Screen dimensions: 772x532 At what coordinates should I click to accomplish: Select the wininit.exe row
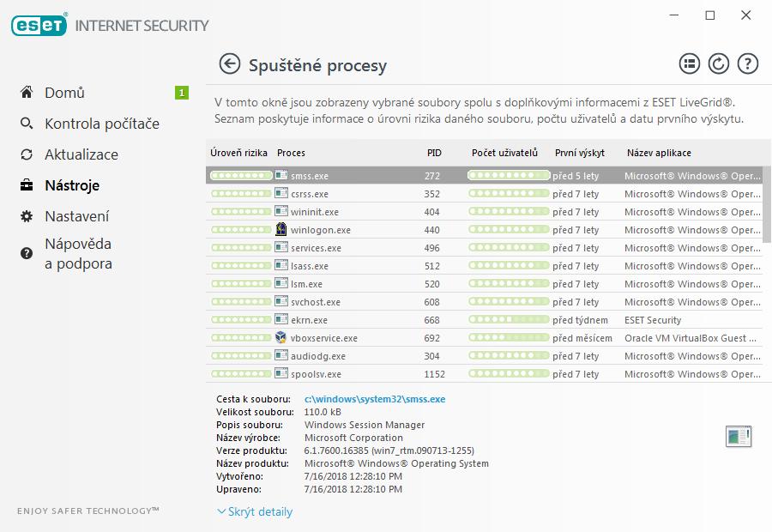[484, 212]
